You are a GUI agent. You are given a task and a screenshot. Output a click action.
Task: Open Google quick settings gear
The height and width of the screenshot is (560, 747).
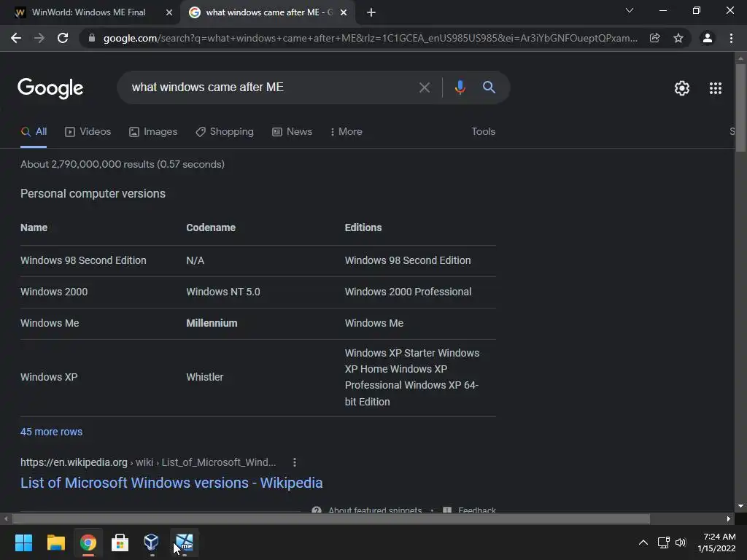pyautogui.click(x=682, y=88)
